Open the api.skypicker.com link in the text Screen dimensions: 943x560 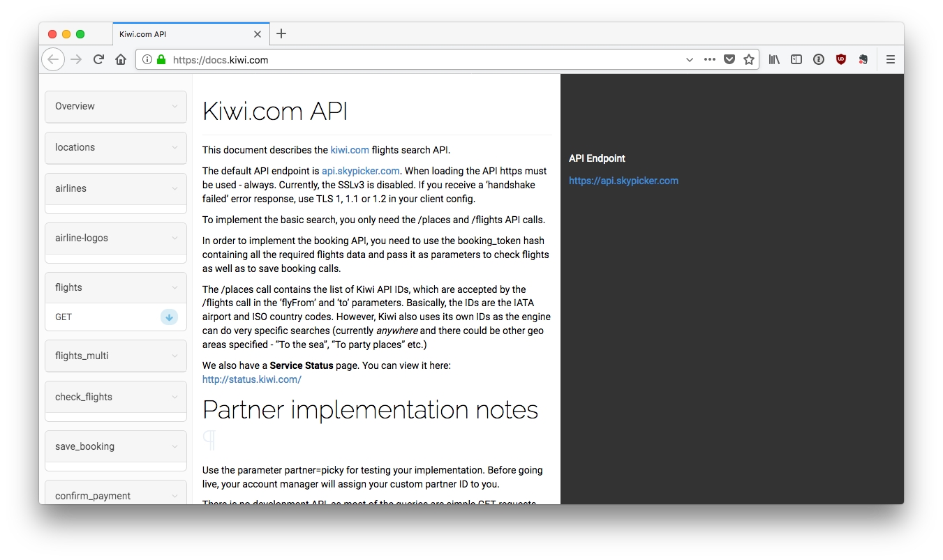361,171
